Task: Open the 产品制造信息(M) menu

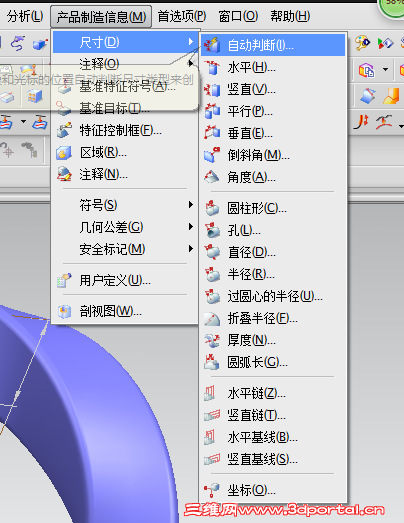Action: tap(101, 17)
